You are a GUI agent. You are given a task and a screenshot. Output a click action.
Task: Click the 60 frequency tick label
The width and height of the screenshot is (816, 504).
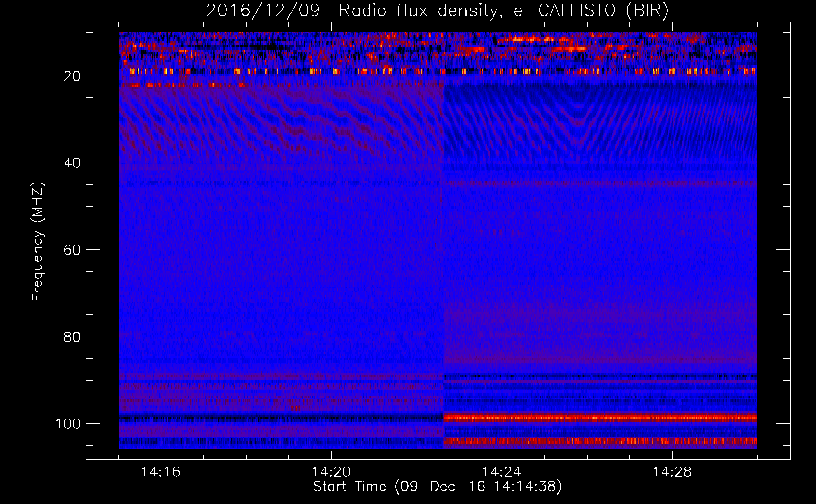point(73,250)
